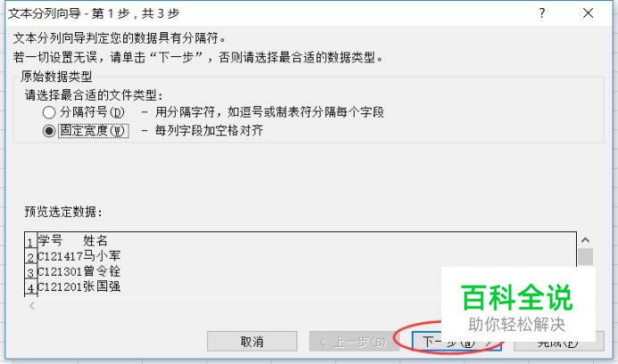Click the 完成(F) finish button
Image resolution: width=618 pixels, height=364 pixels.
coord(559,341)
